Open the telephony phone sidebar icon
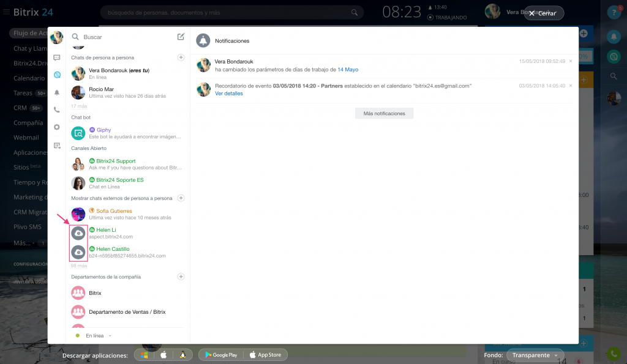Image resolution: width=627 pixels, height=364 pixels. tap(57, 110)
